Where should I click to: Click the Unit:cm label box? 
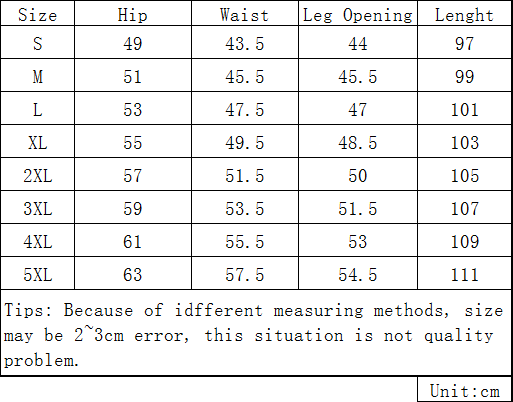[464, 390]
